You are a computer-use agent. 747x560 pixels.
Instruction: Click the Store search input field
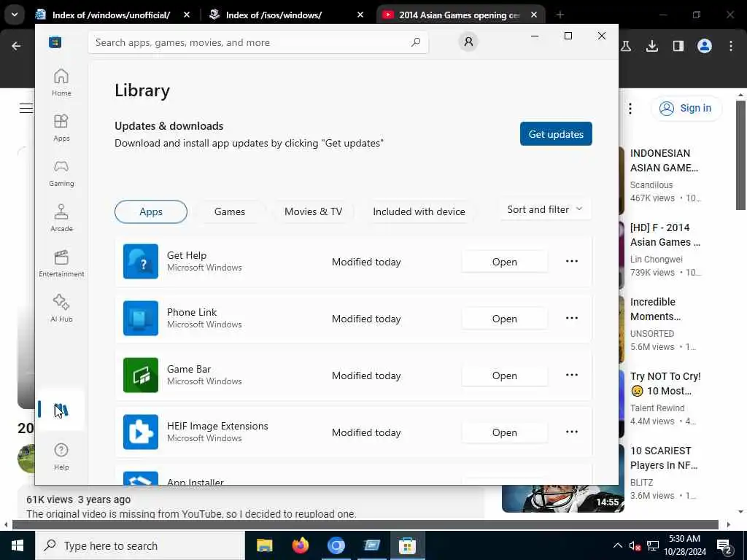(258, 42)
